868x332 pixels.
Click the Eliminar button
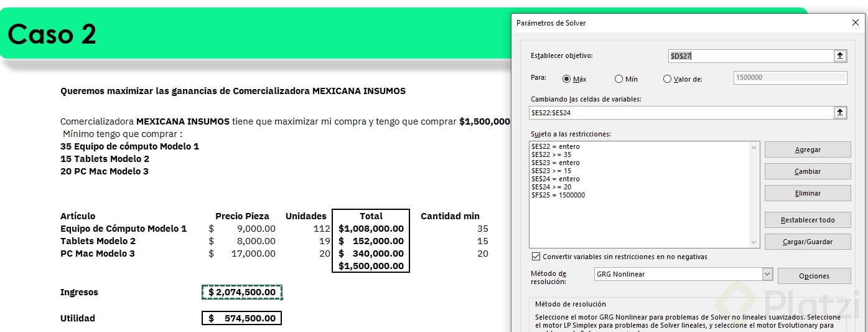click(x=808, y=193)
